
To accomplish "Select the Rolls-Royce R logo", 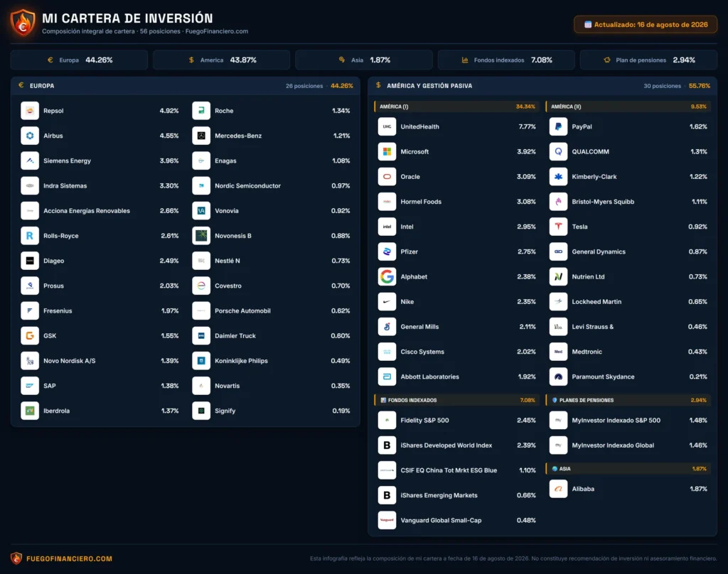I will [30, 236].
